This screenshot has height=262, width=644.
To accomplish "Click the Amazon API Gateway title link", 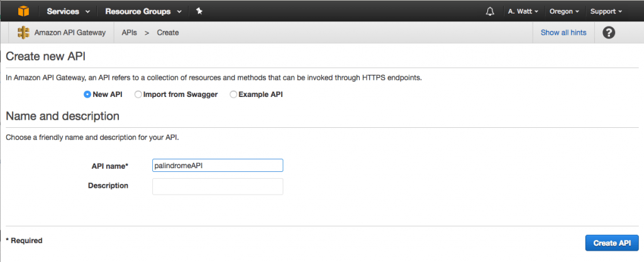I will [70, 33].
